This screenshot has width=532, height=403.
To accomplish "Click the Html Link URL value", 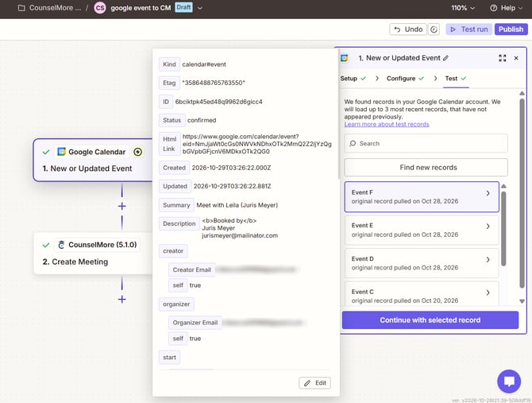I will pyautogui.click(x=256, y=144).
